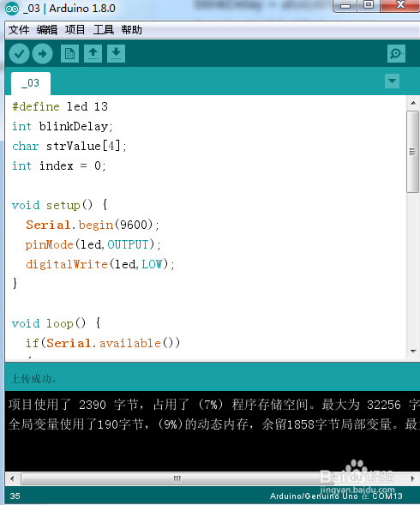This screenshot has height=505, width=420.
Task: Select the _03 sketch tab
Action: (x=31, y=83)
